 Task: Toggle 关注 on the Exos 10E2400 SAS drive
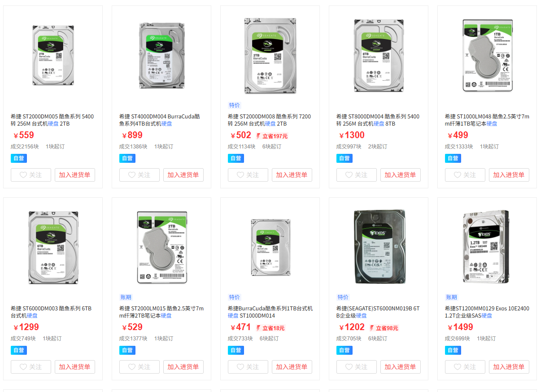tap(465, 367)
